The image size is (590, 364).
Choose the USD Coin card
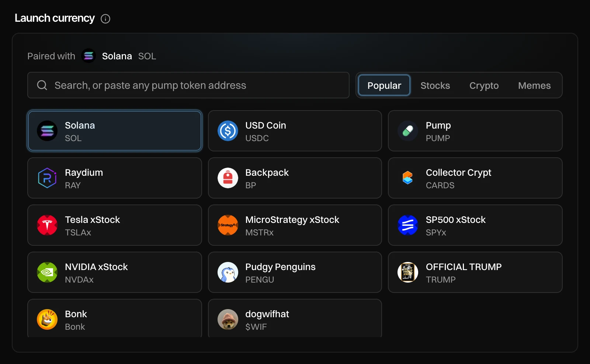[295, 131]
